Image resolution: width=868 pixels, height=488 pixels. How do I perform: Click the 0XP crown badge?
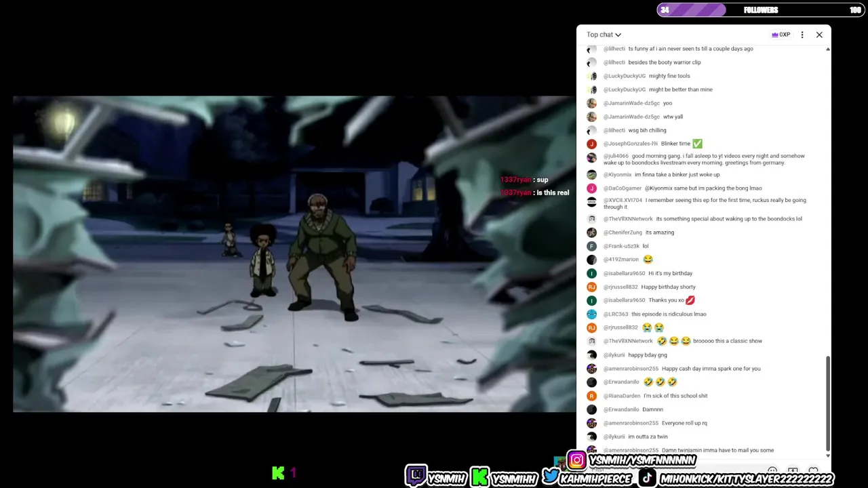coord(781,35)
